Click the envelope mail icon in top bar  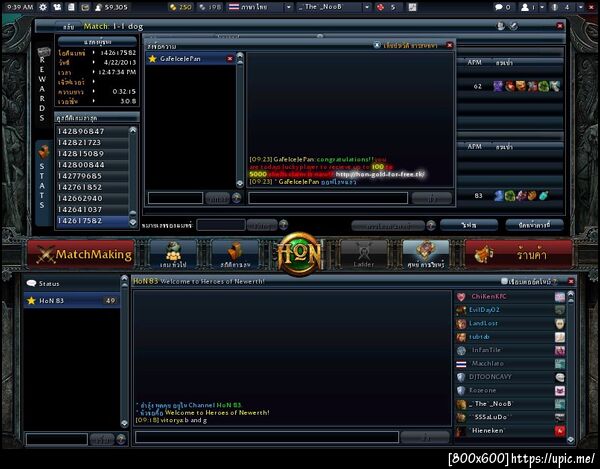[85, 7]
